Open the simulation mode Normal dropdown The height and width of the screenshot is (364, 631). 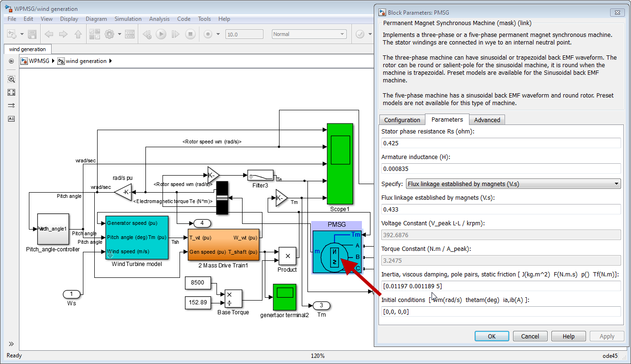point(309,34)
